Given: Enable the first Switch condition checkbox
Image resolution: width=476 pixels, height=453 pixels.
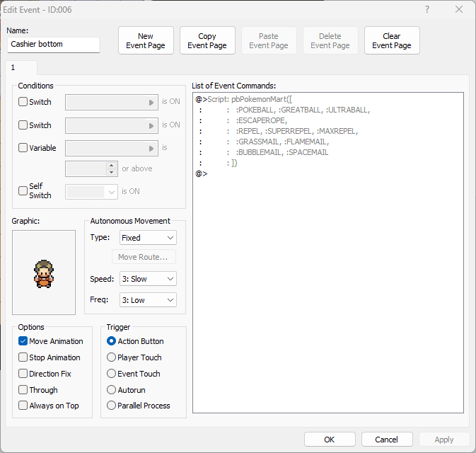Looking at the screenshot, I should [23, 101].
